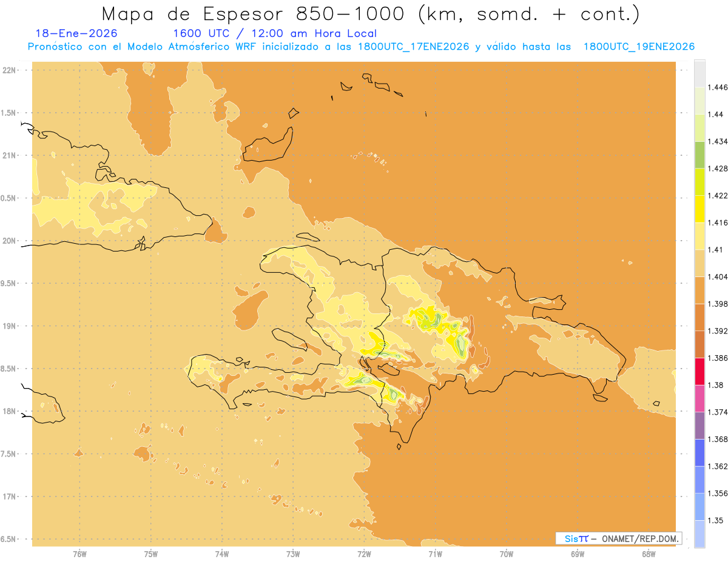Click the '1.41' colorbar value
Image resolution: width=728 pixels, height=562 pixels.
coord(715,250)
